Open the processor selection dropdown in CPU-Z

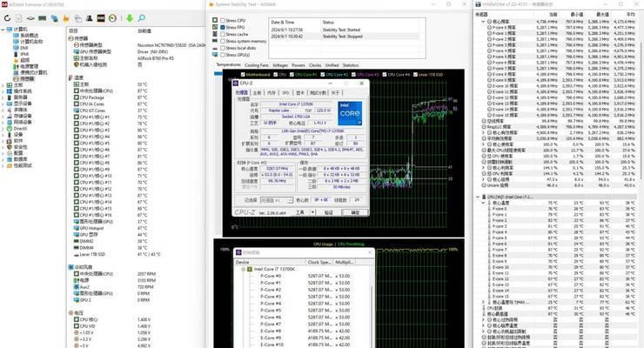coord(277,200)
